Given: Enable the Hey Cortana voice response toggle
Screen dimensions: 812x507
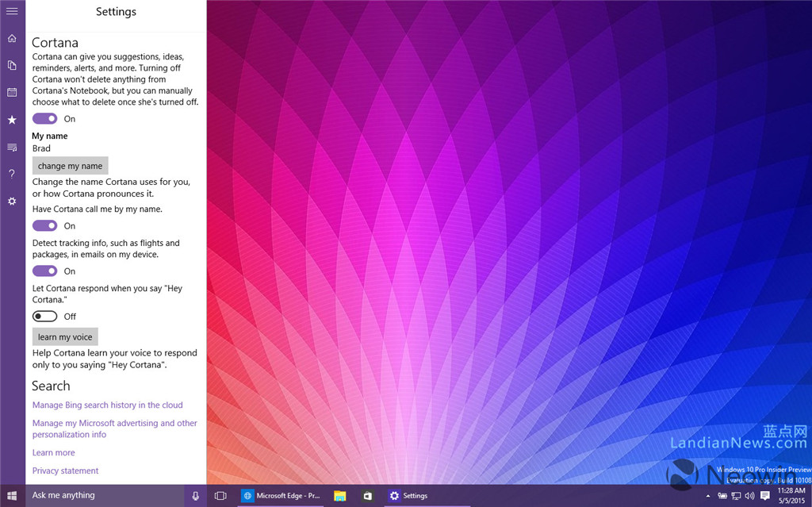Looking at the screenshot, I should 45,316.
